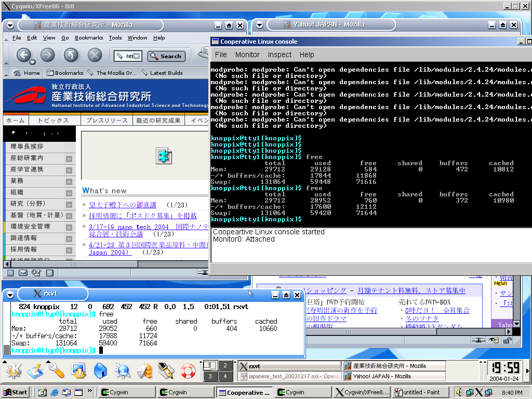Switch to untitled - Paint in Windows taskbar
Screen dimensions: 532x399
pos(421,393)
